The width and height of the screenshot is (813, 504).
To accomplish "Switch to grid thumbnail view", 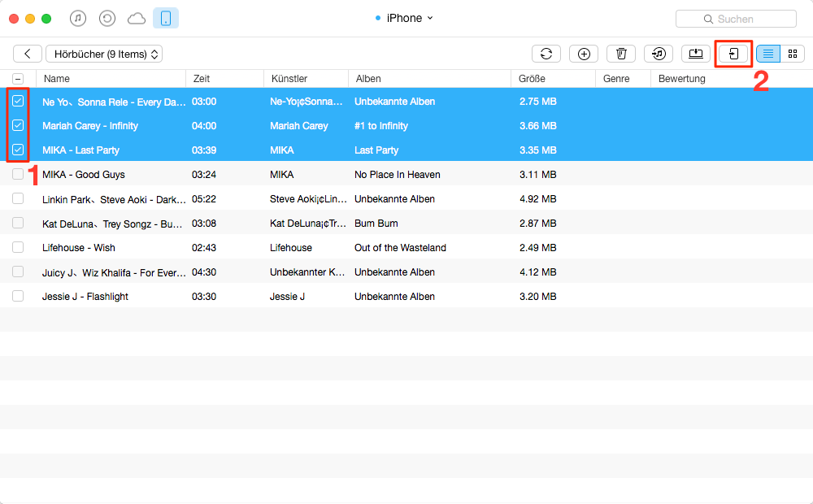I will pyautogui.click(x=792, y=54).
